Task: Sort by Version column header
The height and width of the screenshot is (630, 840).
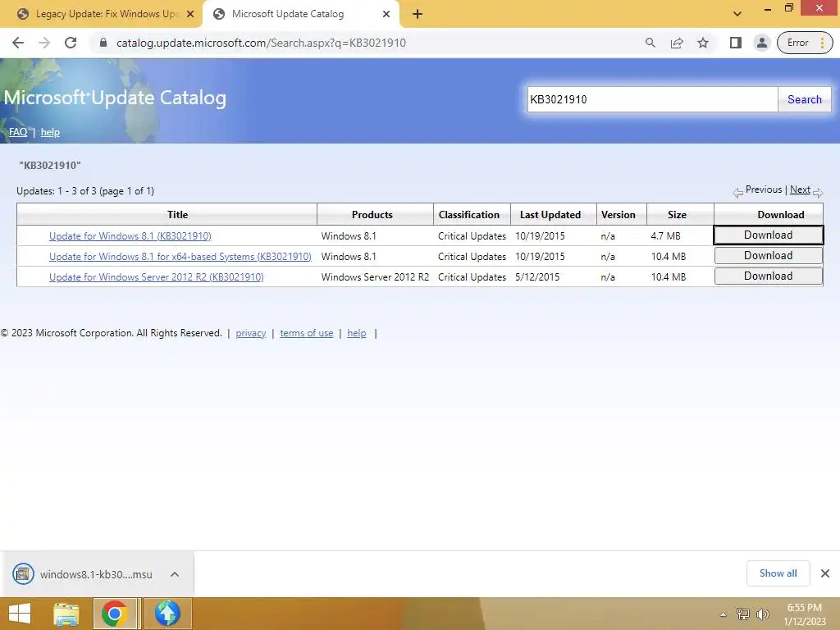Action: point(619,214)
